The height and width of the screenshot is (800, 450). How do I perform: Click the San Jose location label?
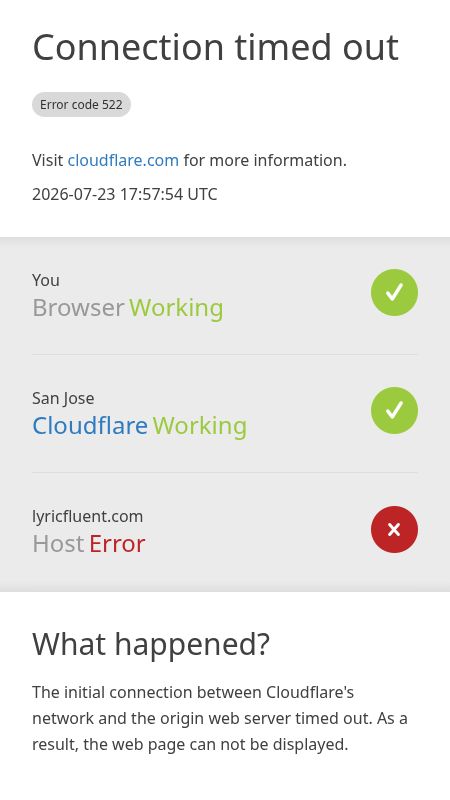(x=63, y=398)
